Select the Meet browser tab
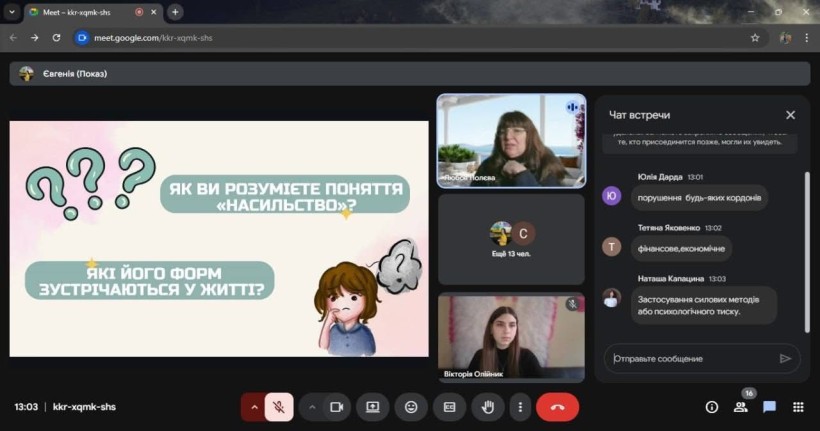This screenshot has width=820, height=431. 85,12
